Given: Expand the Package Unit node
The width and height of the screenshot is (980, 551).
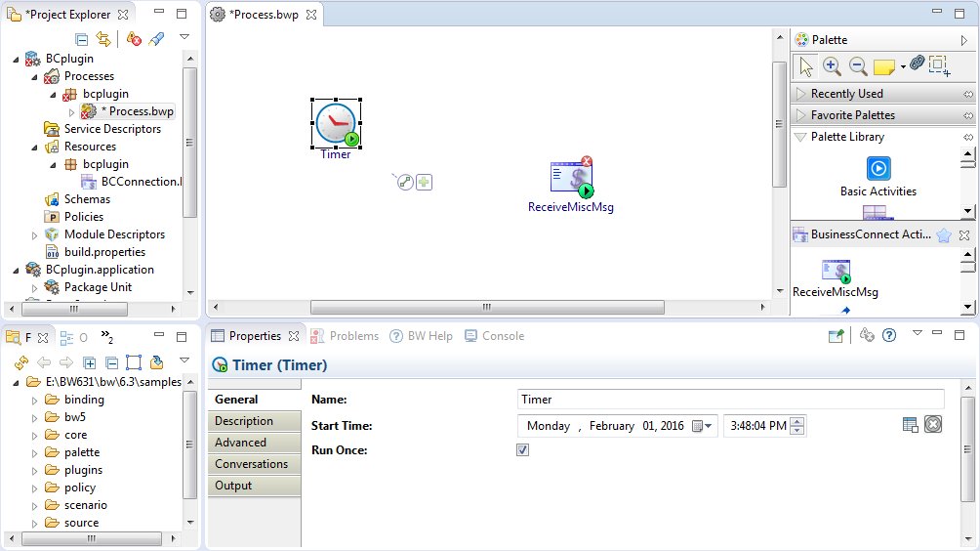Looking at the screenshot, I should coord(35,287).
